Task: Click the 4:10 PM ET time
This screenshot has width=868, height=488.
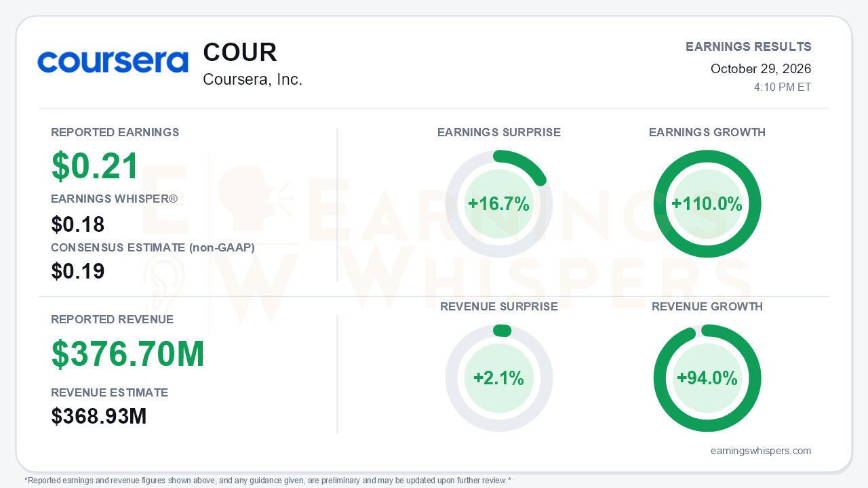Action: click(x=783, y=87)
